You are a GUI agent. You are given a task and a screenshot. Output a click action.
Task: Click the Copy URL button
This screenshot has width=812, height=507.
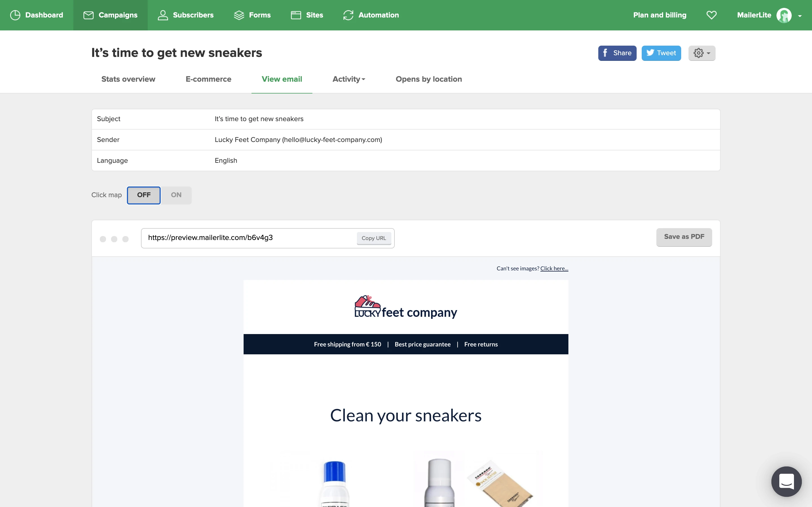click(374, 238)
